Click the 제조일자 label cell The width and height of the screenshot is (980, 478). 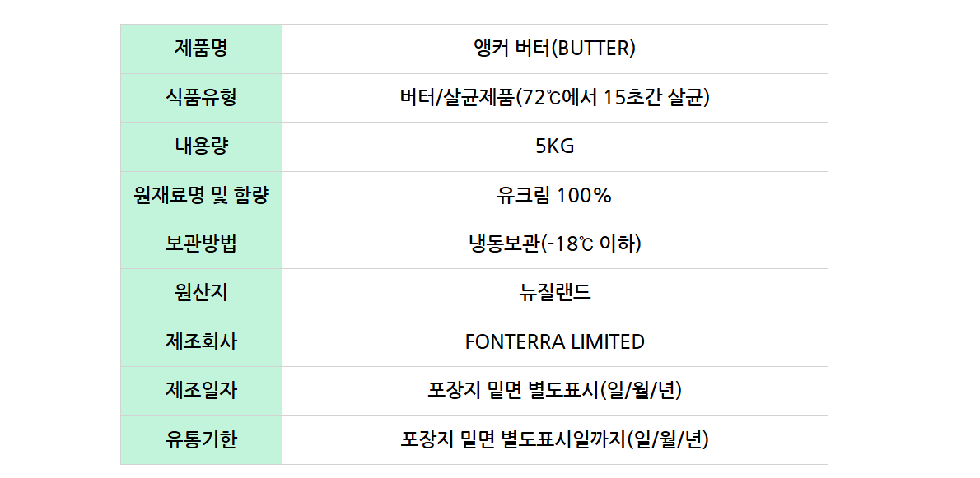[x=201, y=391]
